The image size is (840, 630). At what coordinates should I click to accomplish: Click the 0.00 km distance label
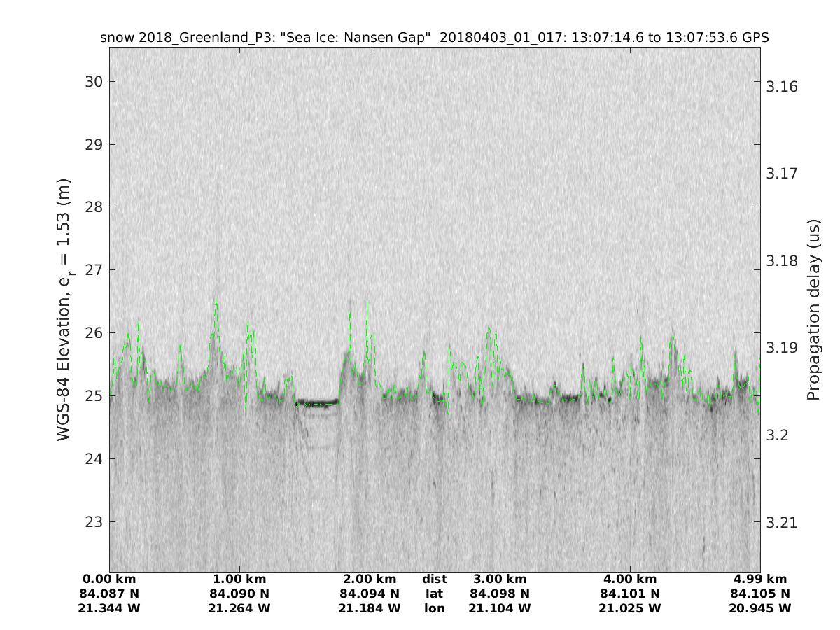point(110,580)
